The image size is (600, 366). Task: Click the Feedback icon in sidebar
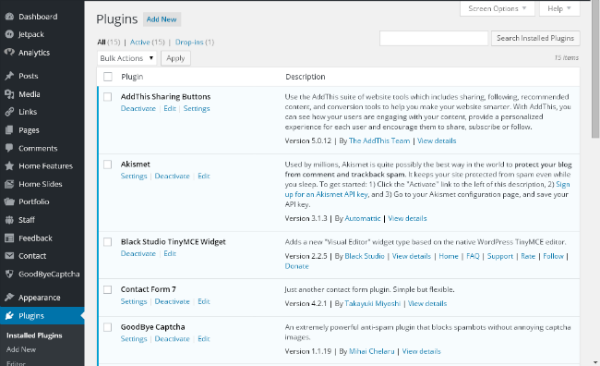9,238
